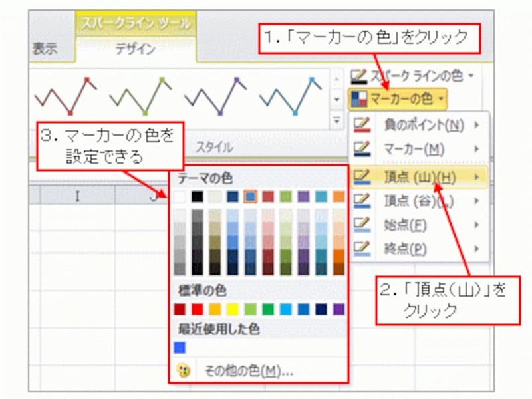This screenshot has height=399, width=532.
Task: Pick the purple standard color swatch
Action: point(338,309)
